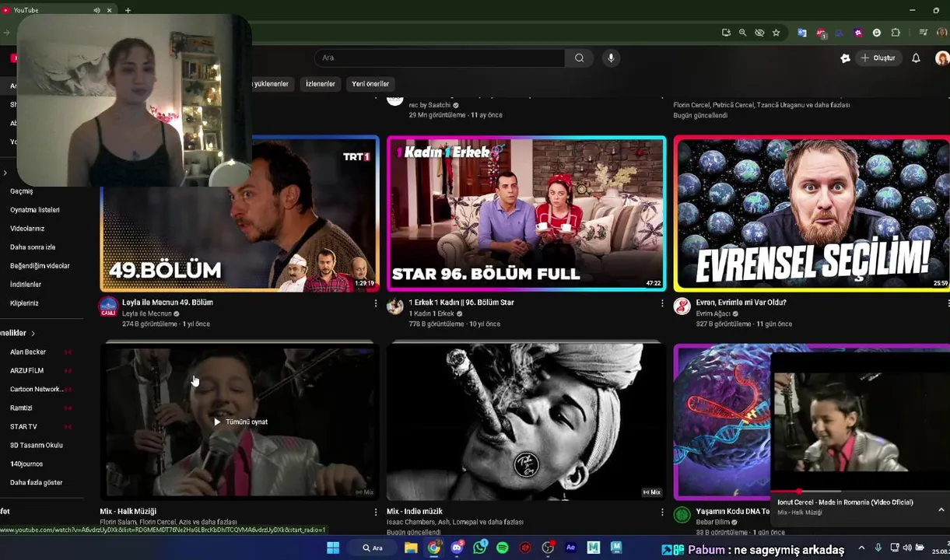Open Daha sonra izle list

pyautogui.click(x=33, y=247)
